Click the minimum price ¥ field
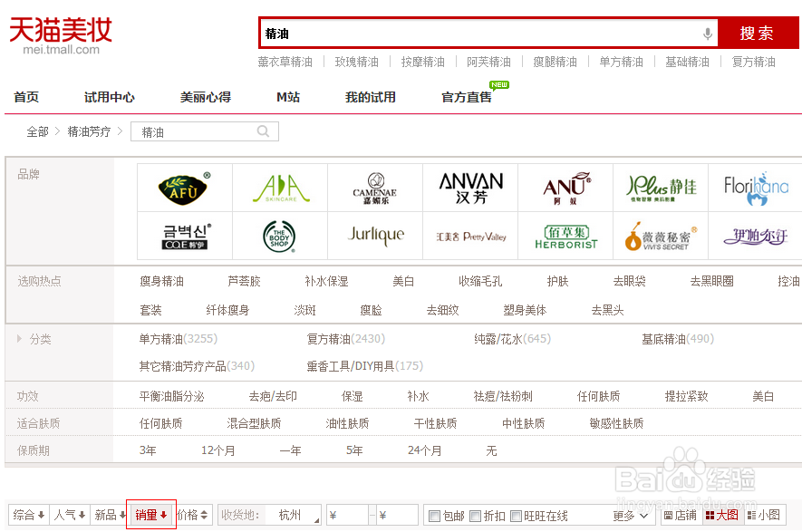 [x=348, y=515]
